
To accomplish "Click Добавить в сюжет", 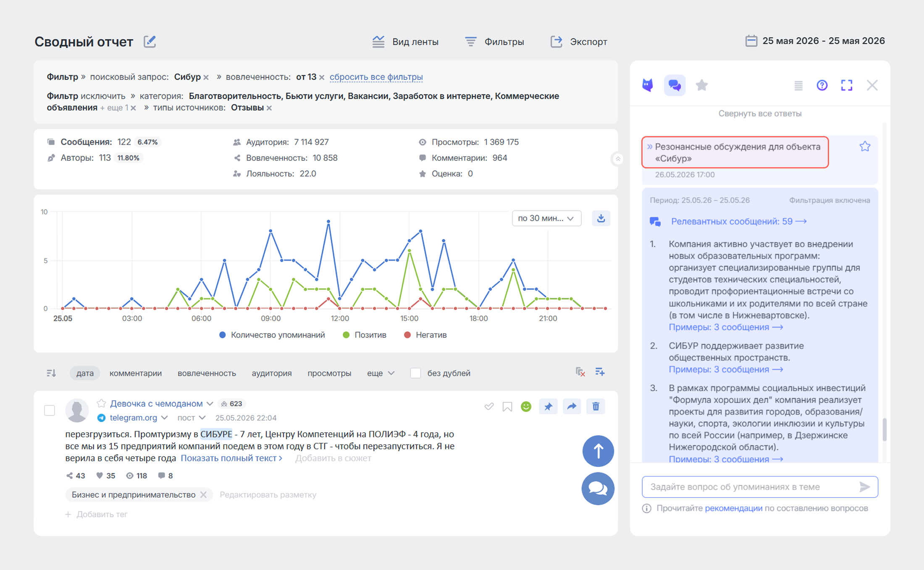I will pyautogui.click(x=333, y=458).
